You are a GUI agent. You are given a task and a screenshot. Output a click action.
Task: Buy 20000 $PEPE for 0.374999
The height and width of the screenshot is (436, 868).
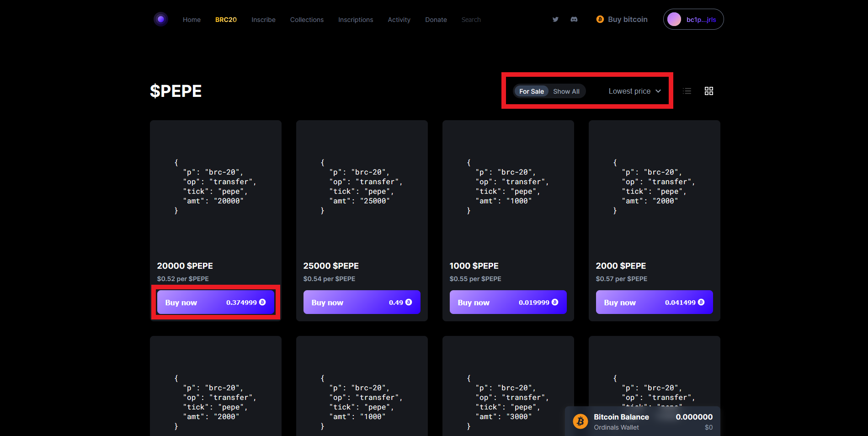215,302
